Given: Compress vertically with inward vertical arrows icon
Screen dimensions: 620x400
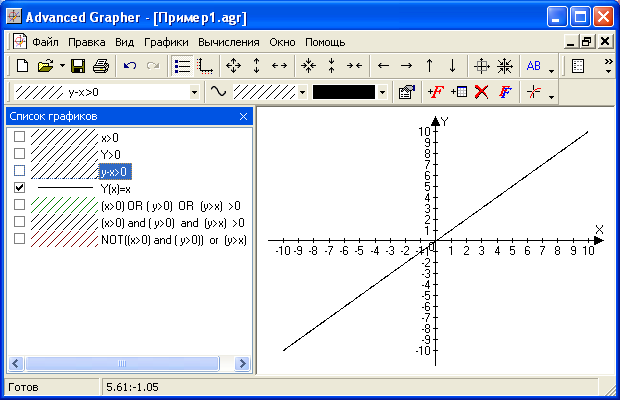Looking at the screenshot, I should (331, 66).
